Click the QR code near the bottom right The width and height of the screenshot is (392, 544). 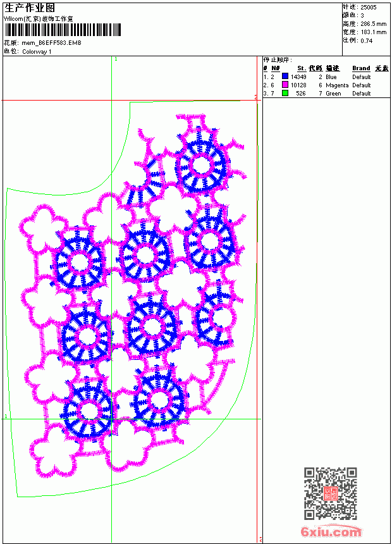[330, 493]
